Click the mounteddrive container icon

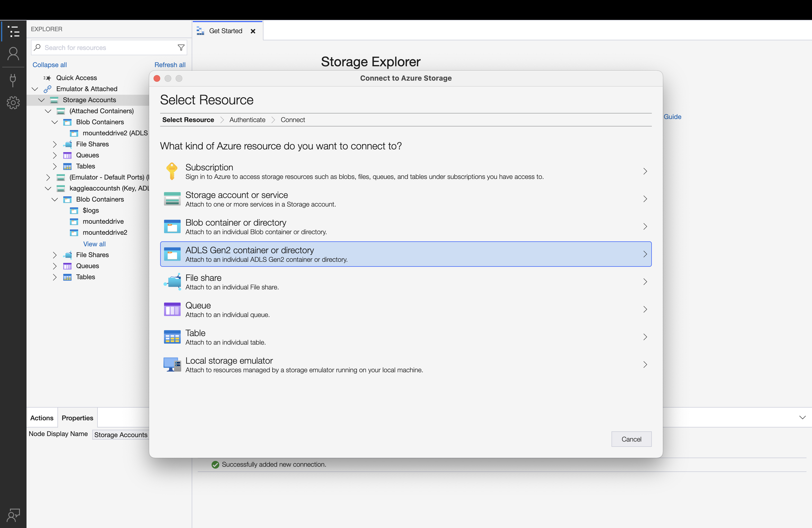74,222
